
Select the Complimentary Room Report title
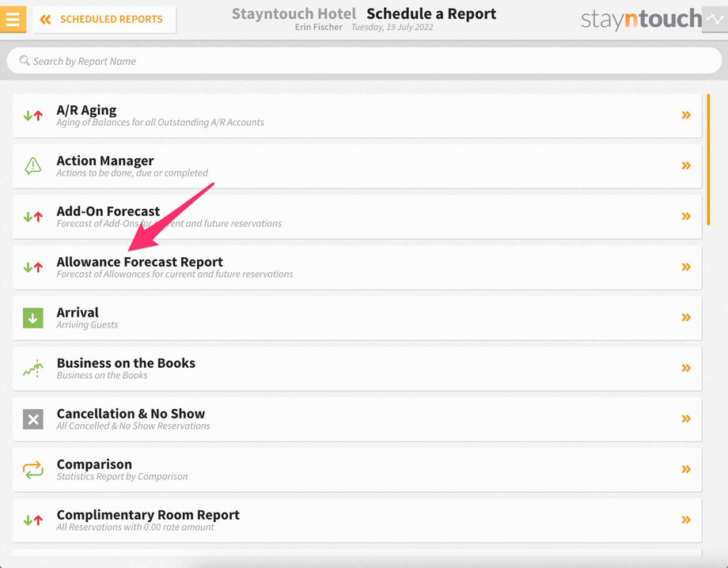(148, 515)
